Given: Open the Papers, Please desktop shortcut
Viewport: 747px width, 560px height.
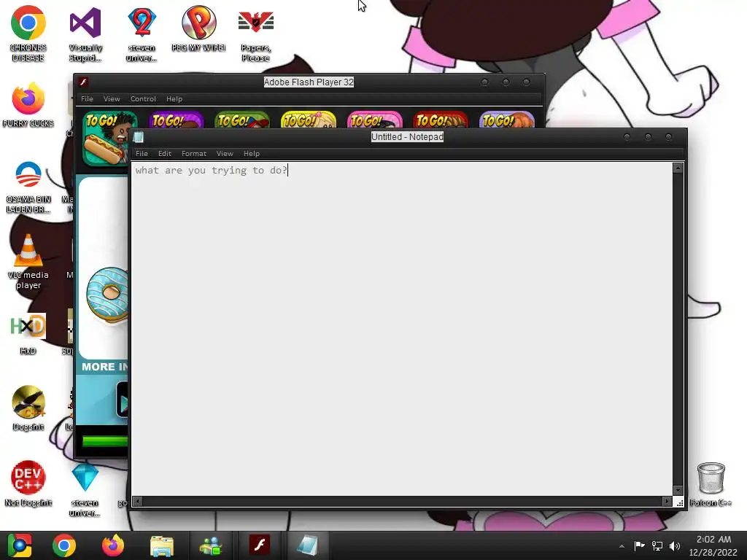Looking at the screenshot, I should click(x=256, y=34).
